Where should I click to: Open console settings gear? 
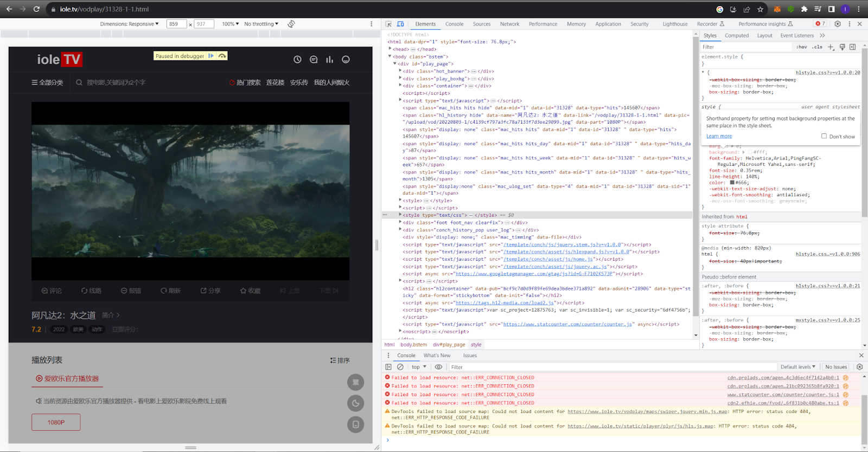tap(860, 367)
